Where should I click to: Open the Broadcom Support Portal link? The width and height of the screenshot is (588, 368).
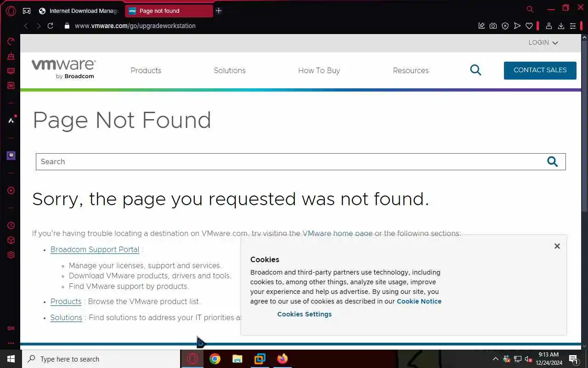pos(95,249)
